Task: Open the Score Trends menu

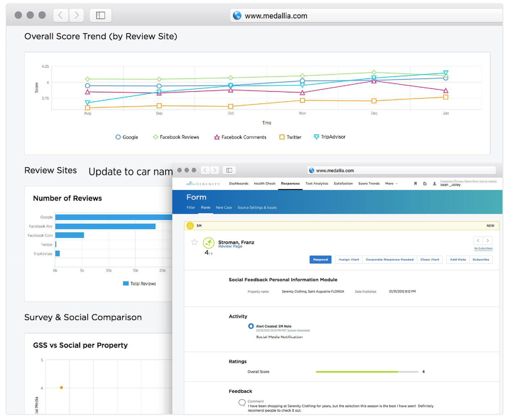Action: (x=369, y=183)
